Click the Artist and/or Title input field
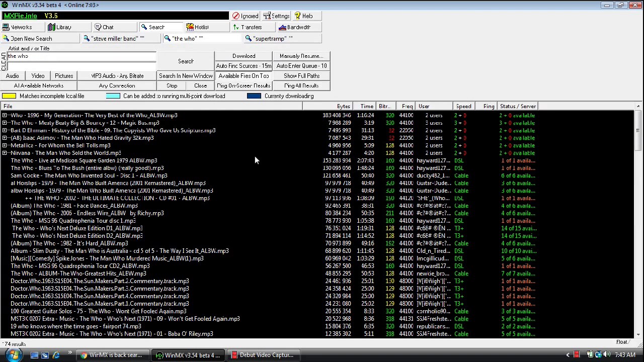The width and height of the screenshot is (644, 362). pos(82,56)
